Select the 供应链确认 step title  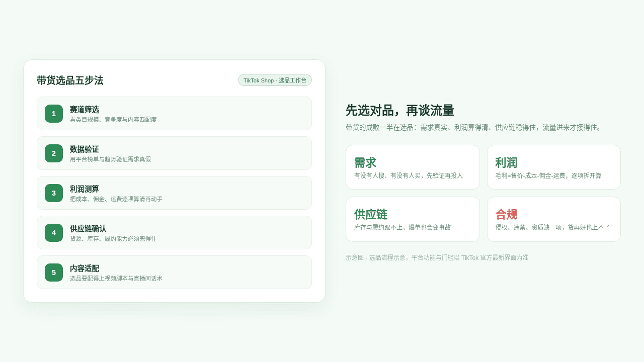[x=88, y=228]
